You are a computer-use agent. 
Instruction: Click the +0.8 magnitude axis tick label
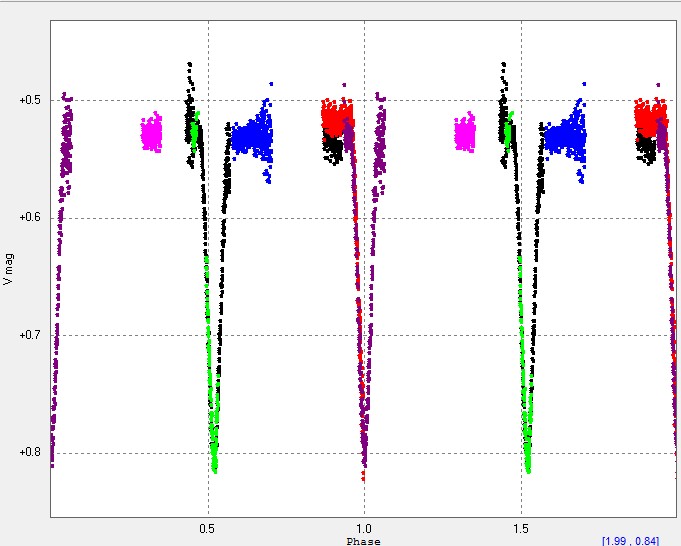tap(30, 452)
